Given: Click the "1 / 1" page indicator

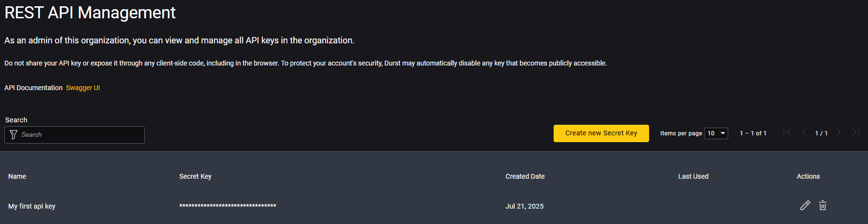Looking at the screenshot, I should (x=821, y=133).
